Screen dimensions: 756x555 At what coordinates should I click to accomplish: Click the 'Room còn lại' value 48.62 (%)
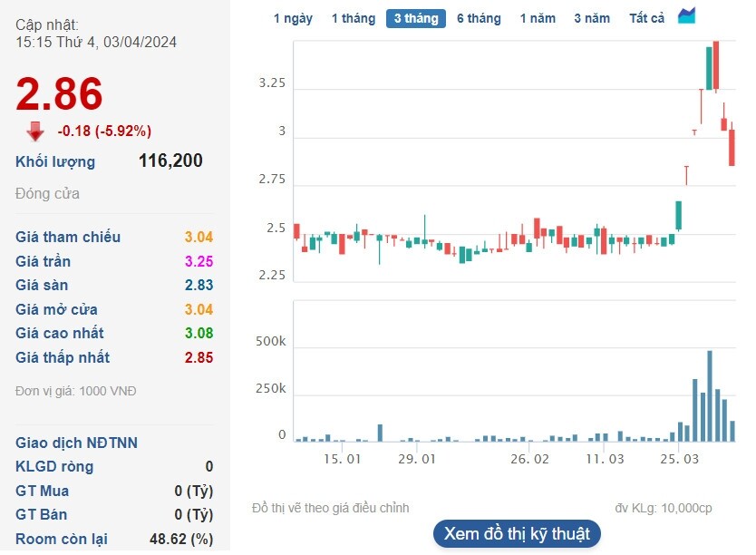tap(181, 539)
